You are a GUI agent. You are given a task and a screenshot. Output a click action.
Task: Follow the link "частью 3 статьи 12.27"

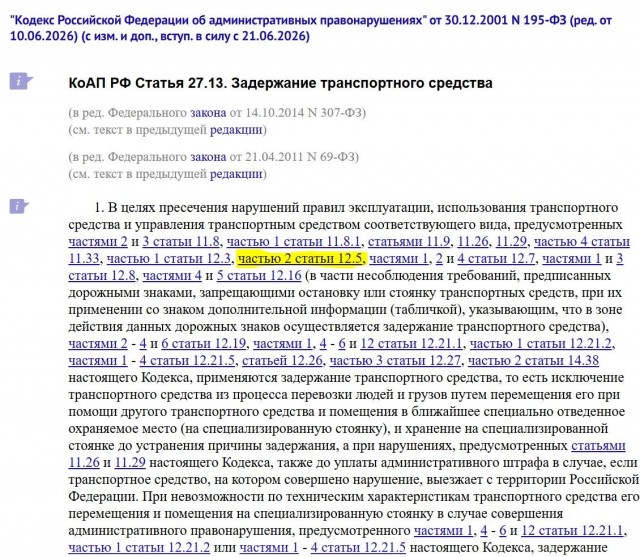[395, 361]
